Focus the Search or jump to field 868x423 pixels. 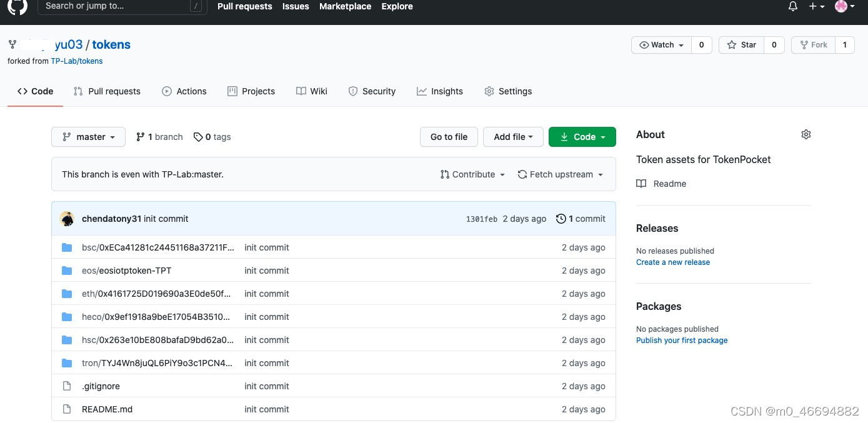[x=122, y=6]
